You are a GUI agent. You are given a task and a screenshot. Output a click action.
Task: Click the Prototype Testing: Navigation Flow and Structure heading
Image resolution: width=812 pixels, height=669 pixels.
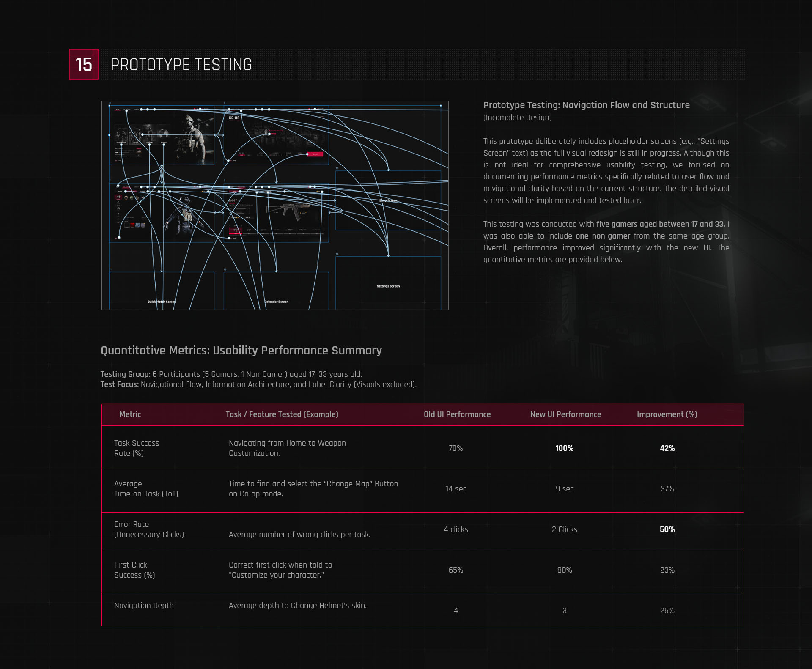586,105
